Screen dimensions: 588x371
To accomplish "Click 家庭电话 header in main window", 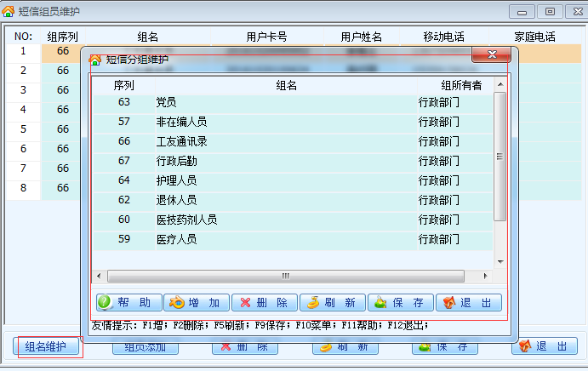I will [x=534, y=37].
